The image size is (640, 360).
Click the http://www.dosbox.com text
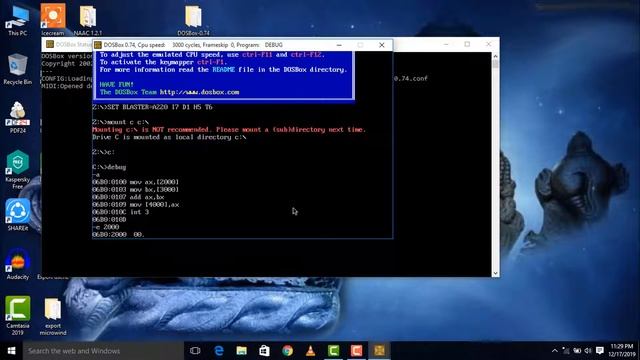[x=200, y=92]
